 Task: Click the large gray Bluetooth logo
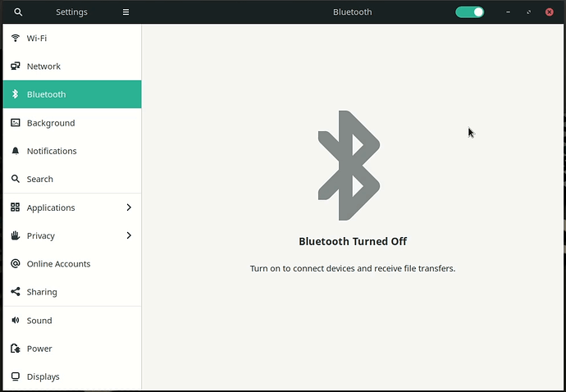pyautogui.click(x=349, y=166)
